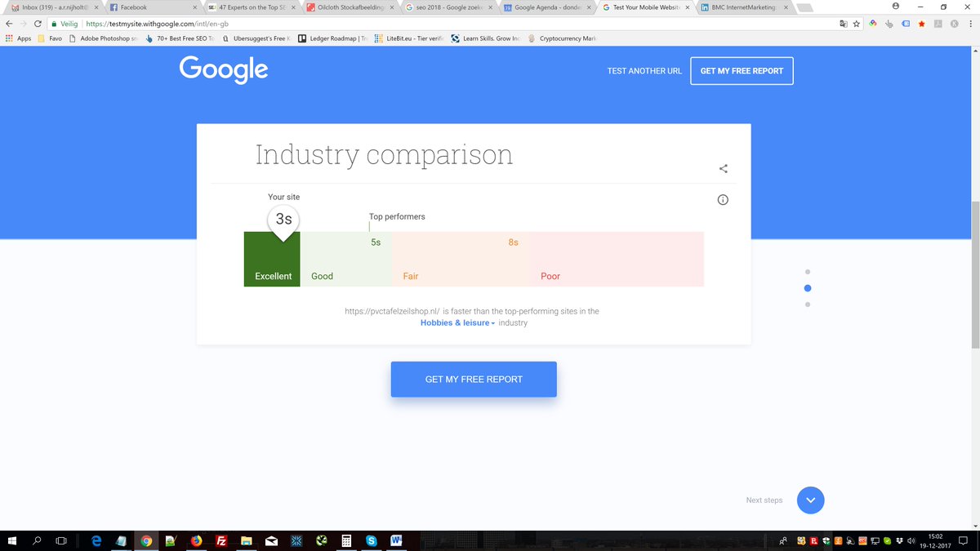Click the gray K extension icon
980x551 pixels.
click(953, 24)
